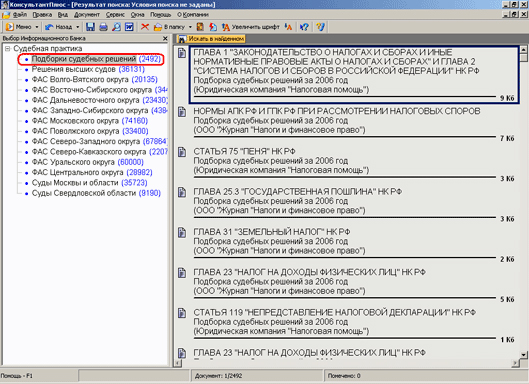Increase font size with Увеличить шрифт
The height and width of the screenshot is (384, 529).
[251, 27]
